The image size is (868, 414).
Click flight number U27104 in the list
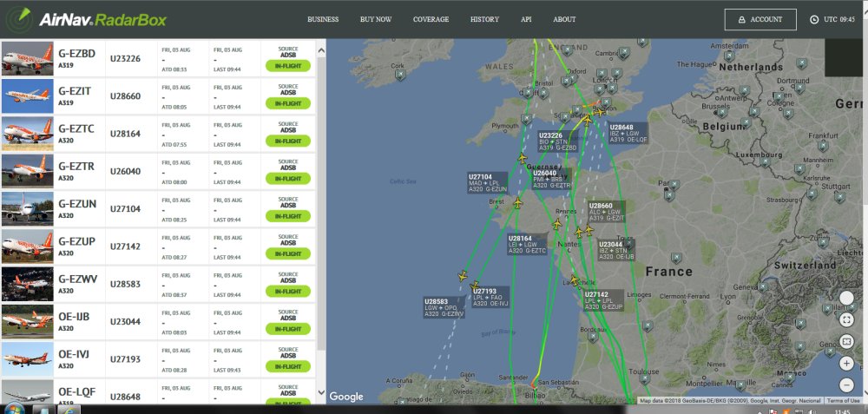coord(125,208)
